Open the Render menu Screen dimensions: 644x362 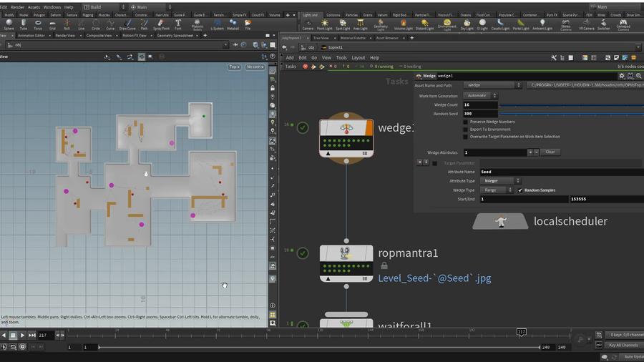tap(17, 7)
